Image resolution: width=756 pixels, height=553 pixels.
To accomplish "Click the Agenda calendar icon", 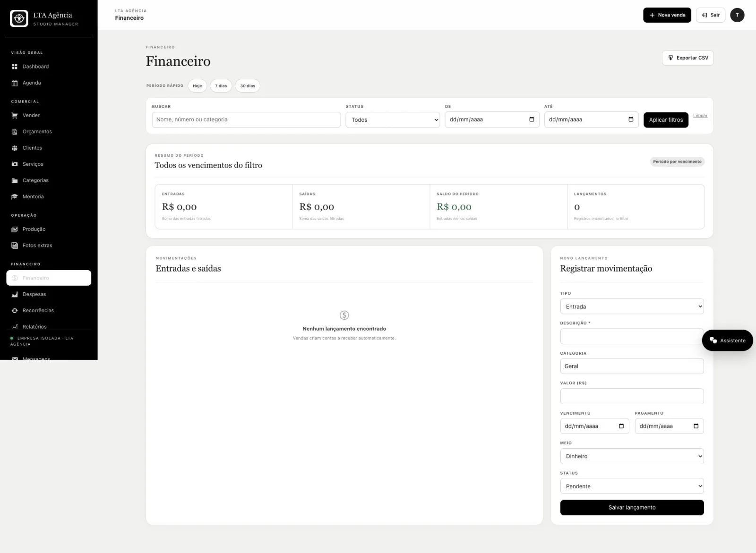I will click(15, 83).
